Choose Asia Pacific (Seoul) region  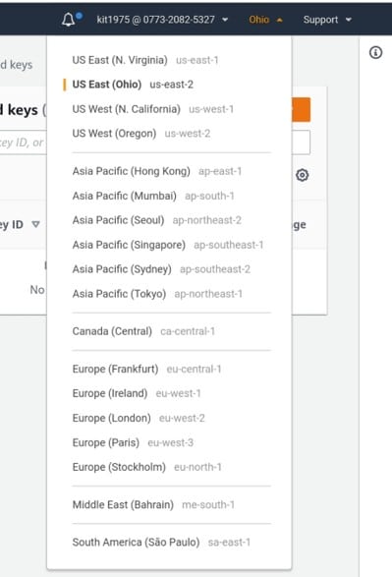coord(156,220)
